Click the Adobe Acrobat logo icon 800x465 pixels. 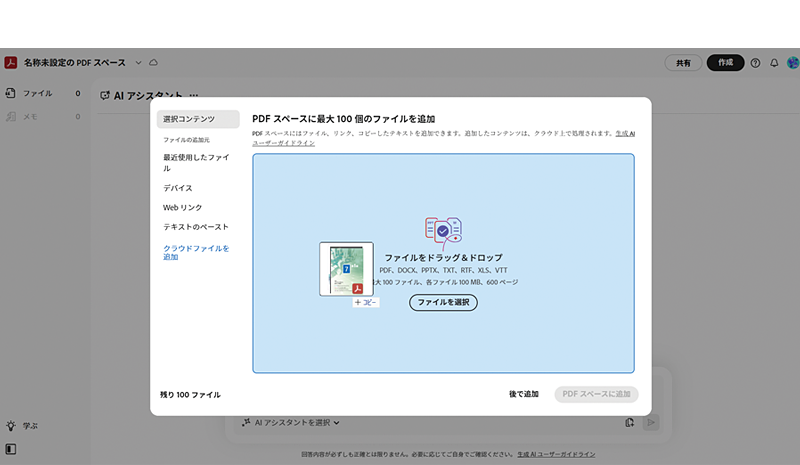[11, 62]
